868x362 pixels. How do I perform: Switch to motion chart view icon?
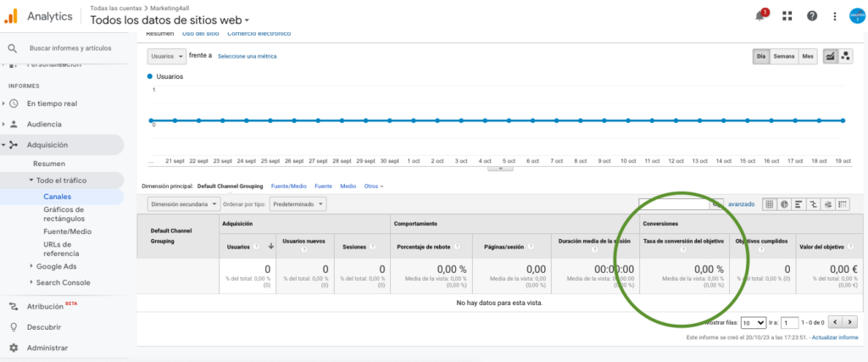[845, 56]
